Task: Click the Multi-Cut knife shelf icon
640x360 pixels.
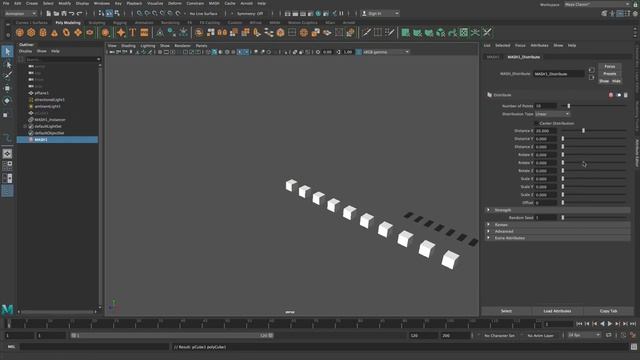Action: [x=366, y=32]
